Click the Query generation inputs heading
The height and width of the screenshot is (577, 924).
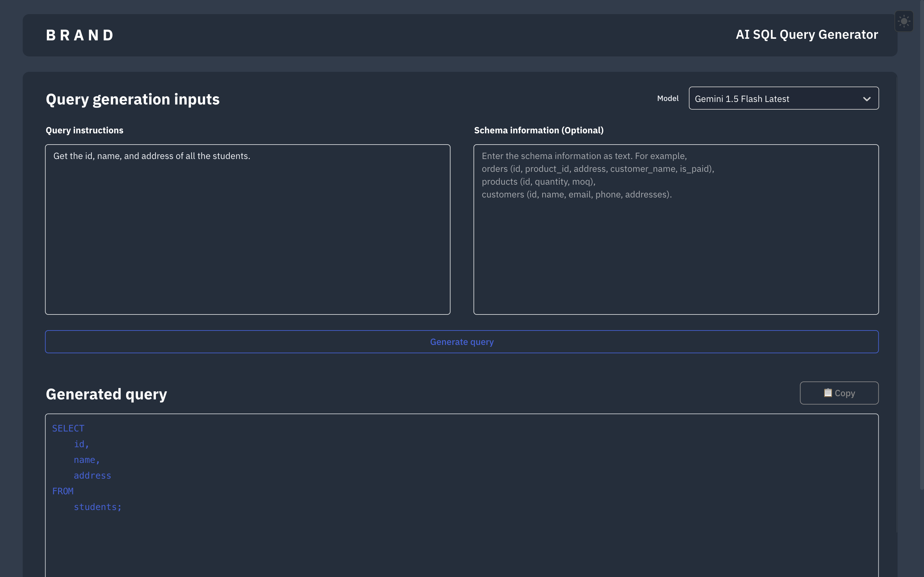[x=133, y=99]
